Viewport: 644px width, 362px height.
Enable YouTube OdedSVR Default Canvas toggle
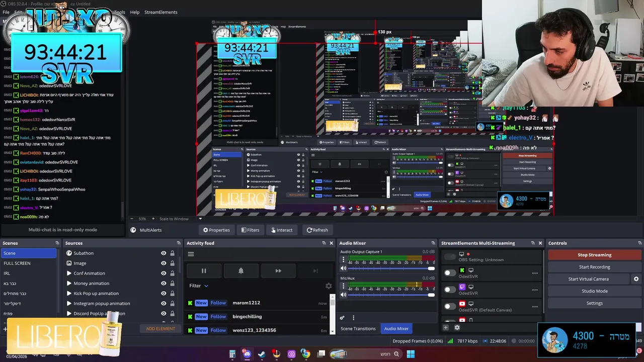pyautogui.click(x=450, y=306)
